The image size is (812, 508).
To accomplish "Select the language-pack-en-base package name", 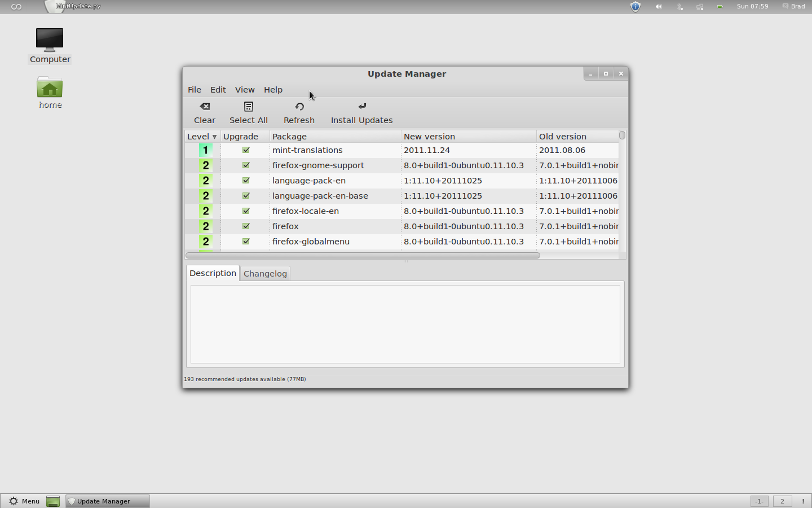I will coord(320,196).
